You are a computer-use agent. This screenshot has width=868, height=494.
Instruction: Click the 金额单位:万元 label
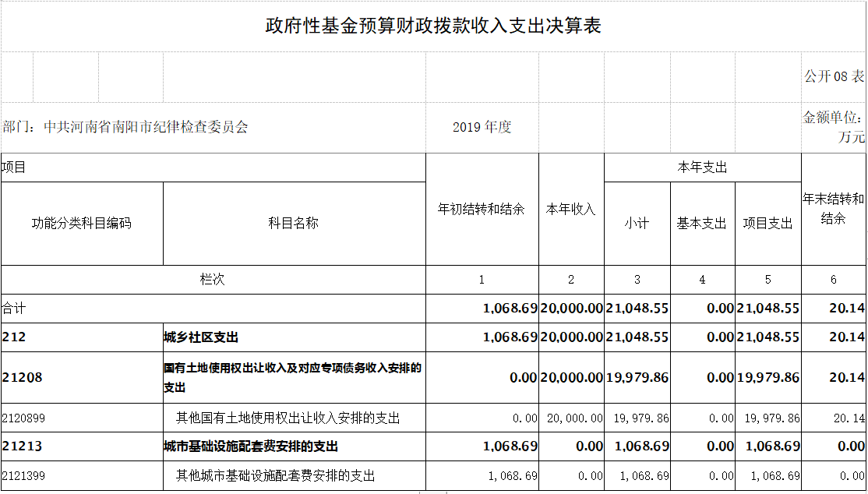834,127
